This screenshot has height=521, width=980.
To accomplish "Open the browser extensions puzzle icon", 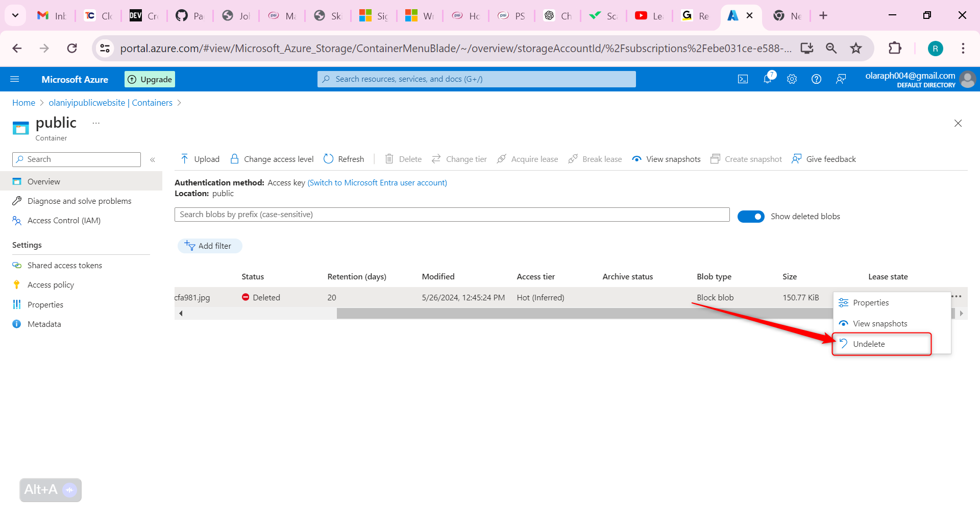I will (895, 48).
